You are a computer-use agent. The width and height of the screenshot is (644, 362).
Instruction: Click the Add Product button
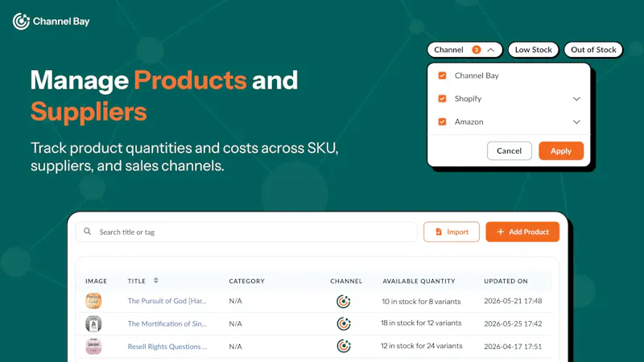pos(522,232)
